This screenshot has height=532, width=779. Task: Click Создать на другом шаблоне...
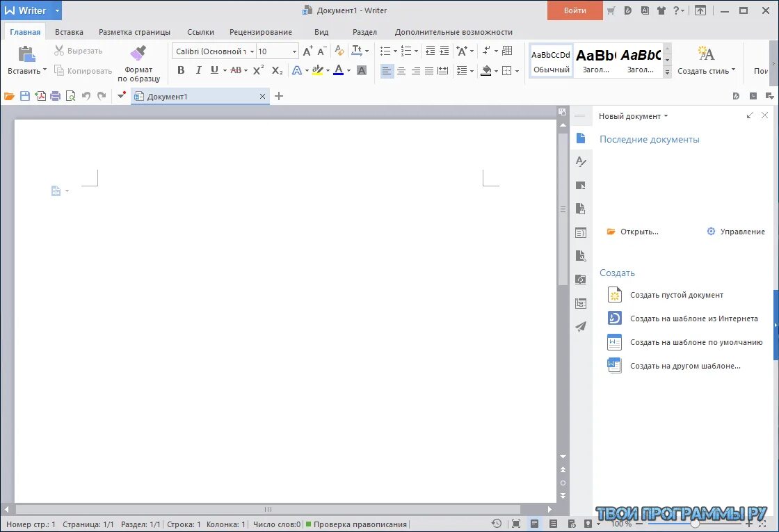pos(674,366)
